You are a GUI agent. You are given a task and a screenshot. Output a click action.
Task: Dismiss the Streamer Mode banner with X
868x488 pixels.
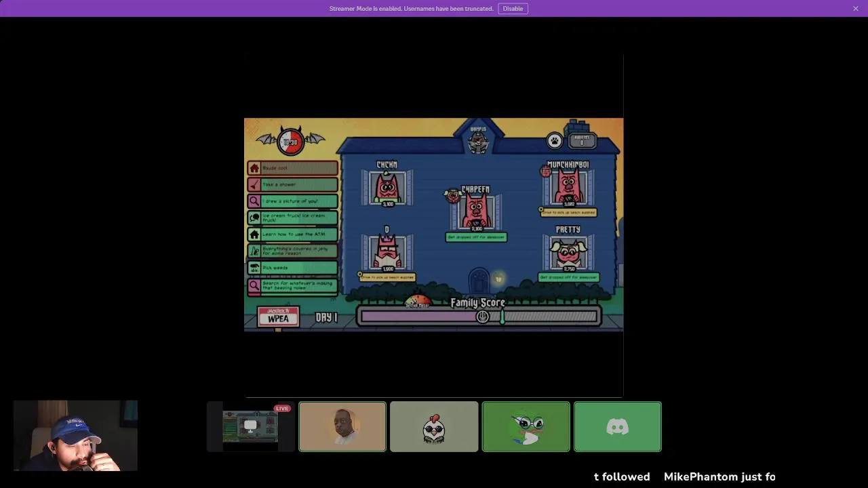856,8
